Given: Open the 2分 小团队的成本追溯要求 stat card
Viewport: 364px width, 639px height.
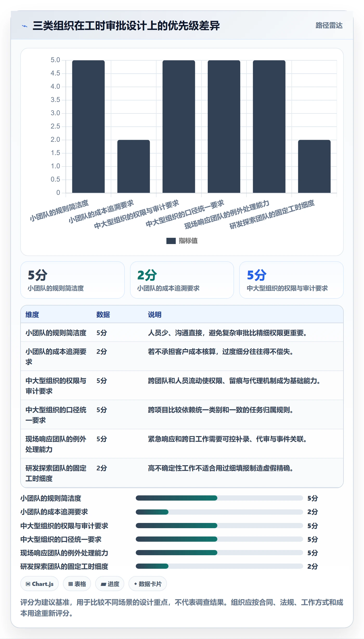Looking at the screenshot, I should pyautogui.click(x=182, y=280).
